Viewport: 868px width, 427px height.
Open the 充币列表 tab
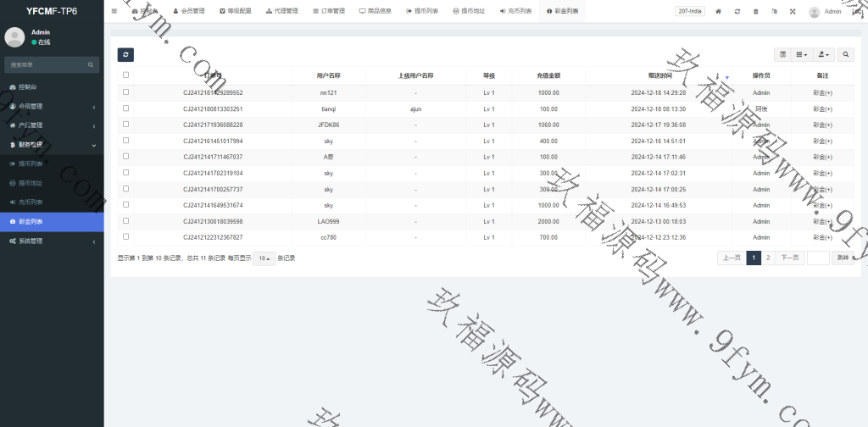tap(515, 12)
